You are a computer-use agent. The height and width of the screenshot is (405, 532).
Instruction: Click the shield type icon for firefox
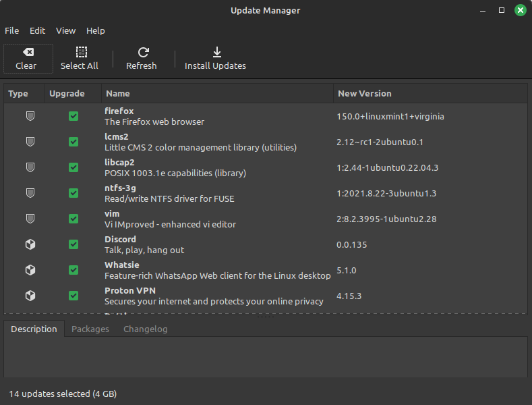click(x=30, y=116)
